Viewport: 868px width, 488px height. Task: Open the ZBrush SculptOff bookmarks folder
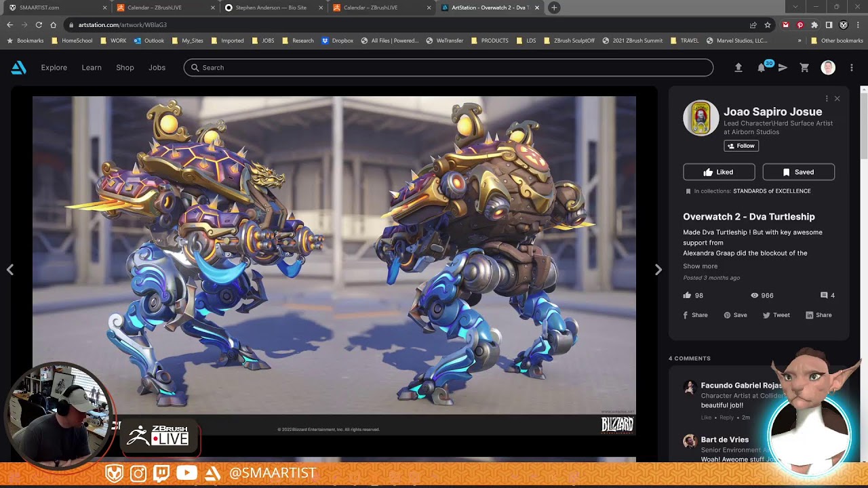569,41
